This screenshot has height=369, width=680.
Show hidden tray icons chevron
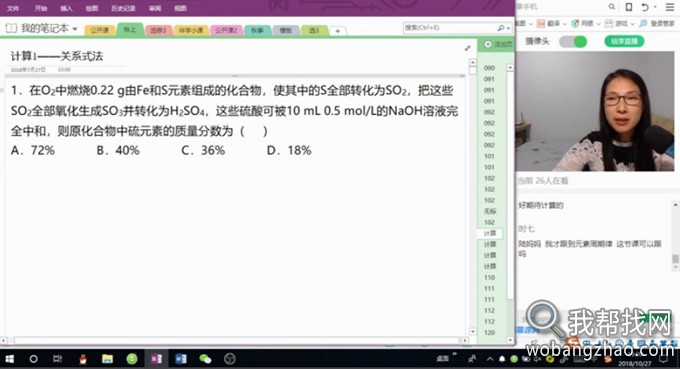click(490, 359)
